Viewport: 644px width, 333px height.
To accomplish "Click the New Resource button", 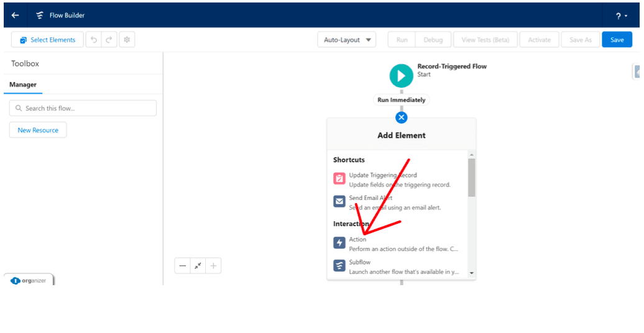I will click(x=38, y=130).
